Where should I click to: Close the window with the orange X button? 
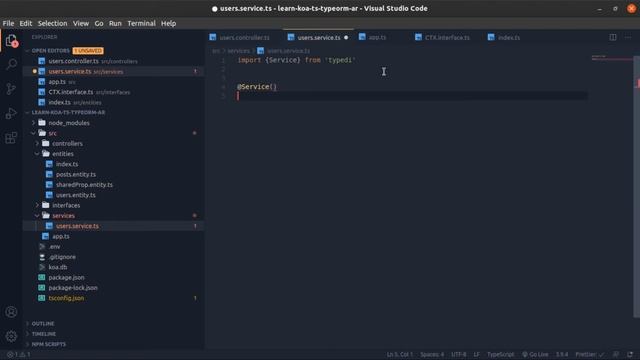coord(631,8)
